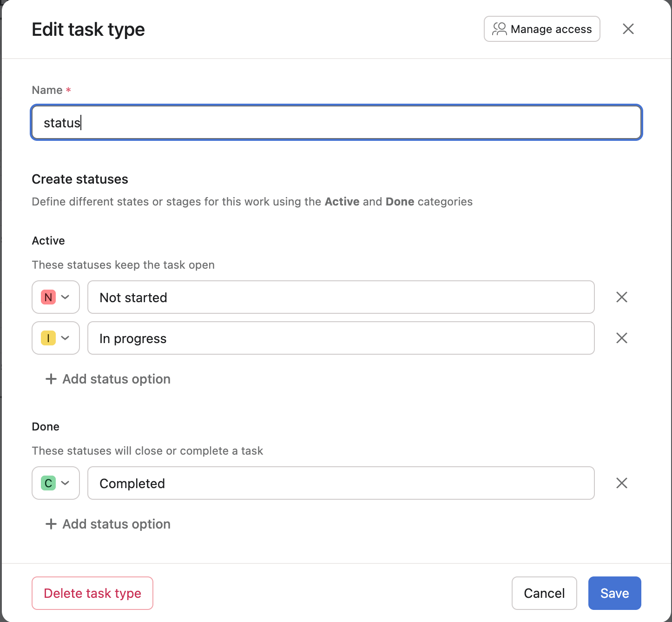Edit the Completed status name field
Image resolution: width=672 pixels, height=622 pixels.
tap(341, 483)
